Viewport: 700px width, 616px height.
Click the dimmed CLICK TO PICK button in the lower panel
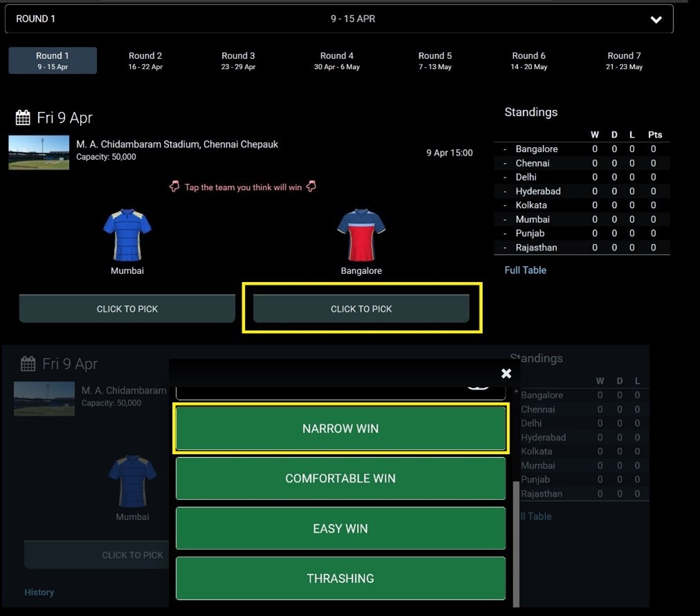click(97, 555)
